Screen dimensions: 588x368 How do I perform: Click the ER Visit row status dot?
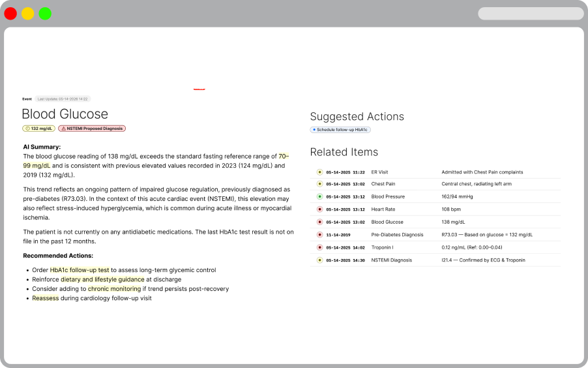coord(320,172)
